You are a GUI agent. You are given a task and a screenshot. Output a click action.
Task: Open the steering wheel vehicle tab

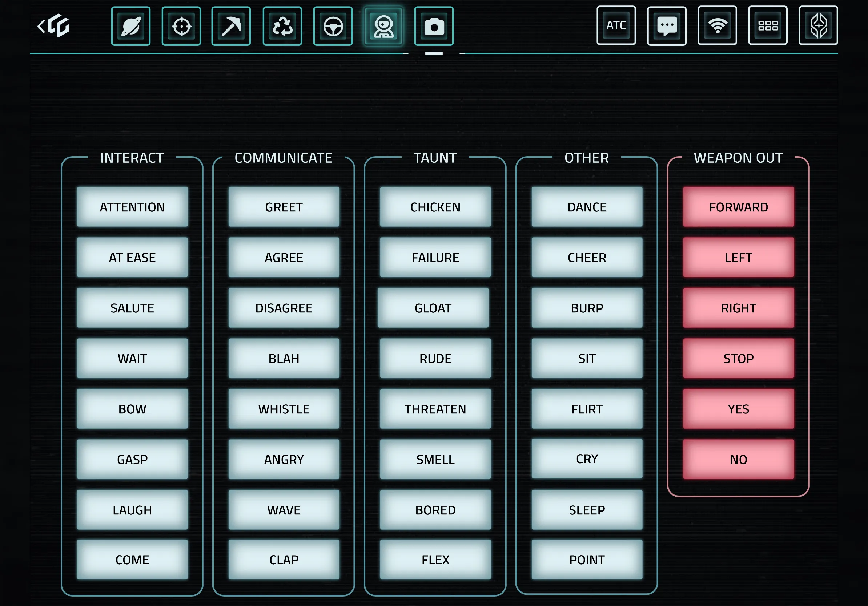(333, 26)
